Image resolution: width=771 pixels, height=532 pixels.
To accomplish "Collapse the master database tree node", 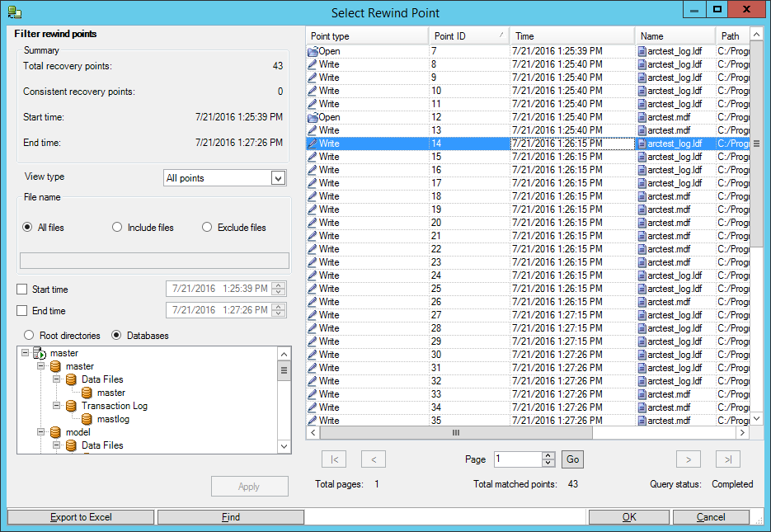I will pyautogui.click(x=40, y=366).
